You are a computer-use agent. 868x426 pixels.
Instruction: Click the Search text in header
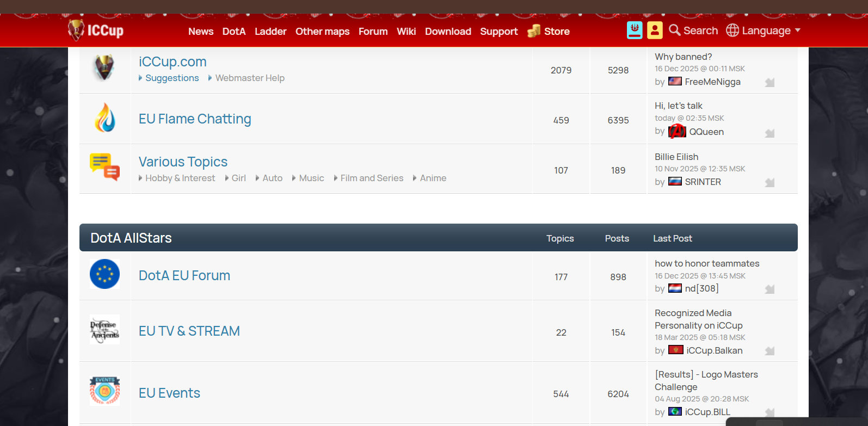click(x=700, y=30)
